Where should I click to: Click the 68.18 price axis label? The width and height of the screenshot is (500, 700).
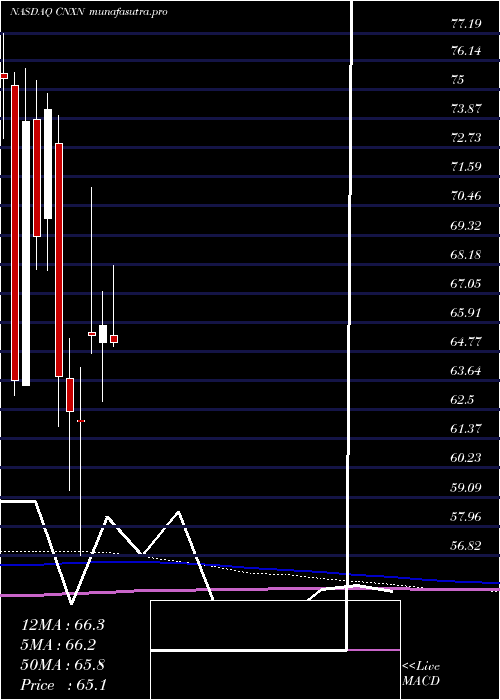click(466, 254)
